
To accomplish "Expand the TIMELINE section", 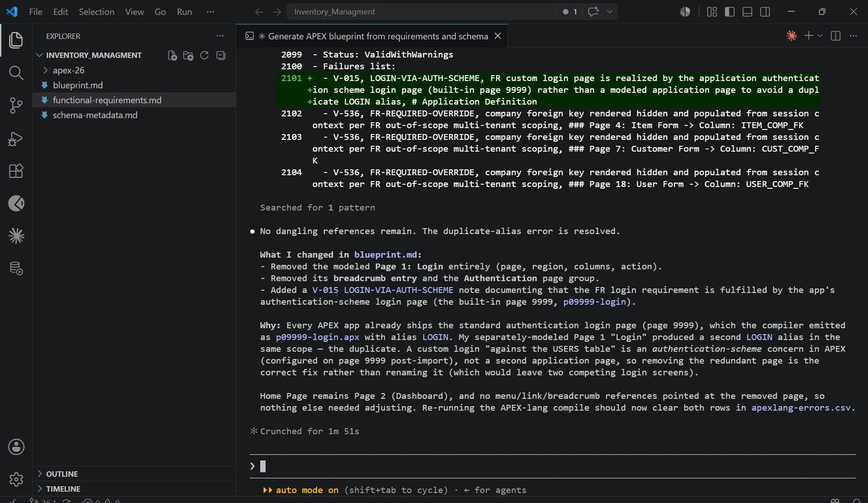I will click(63, 489).
